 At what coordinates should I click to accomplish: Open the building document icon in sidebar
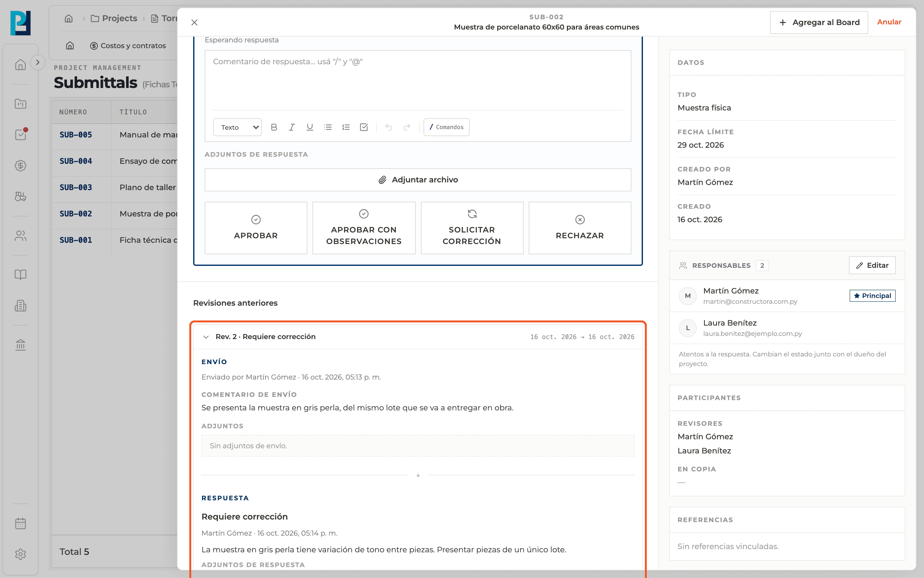pyautogui.click(x=21, y=305)
